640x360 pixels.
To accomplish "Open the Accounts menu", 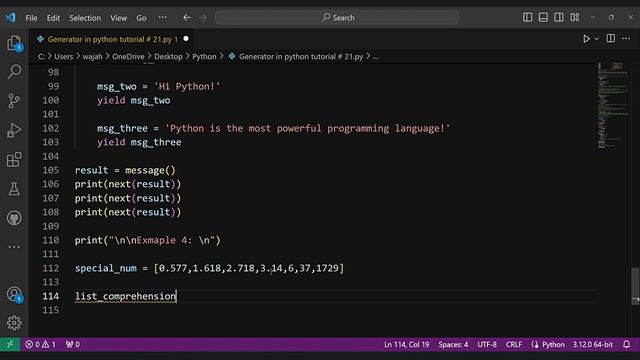I will (x=14, y=294).
